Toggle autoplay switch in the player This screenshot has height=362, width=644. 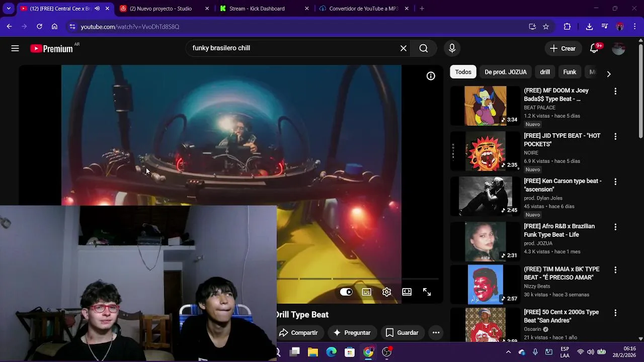[346, 292]
